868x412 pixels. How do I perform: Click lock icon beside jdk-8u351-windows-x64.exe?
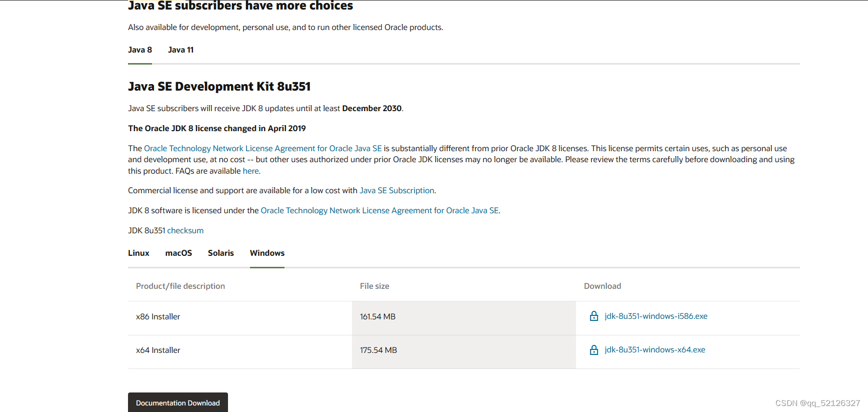point(594,350)
